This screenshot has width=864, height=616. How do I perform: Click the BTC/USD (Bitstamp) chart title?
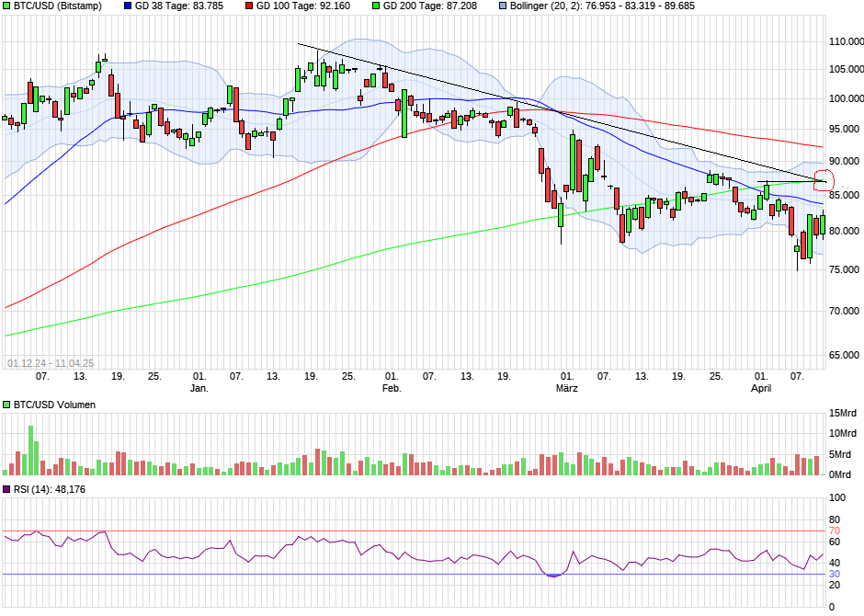coord(58,6)
